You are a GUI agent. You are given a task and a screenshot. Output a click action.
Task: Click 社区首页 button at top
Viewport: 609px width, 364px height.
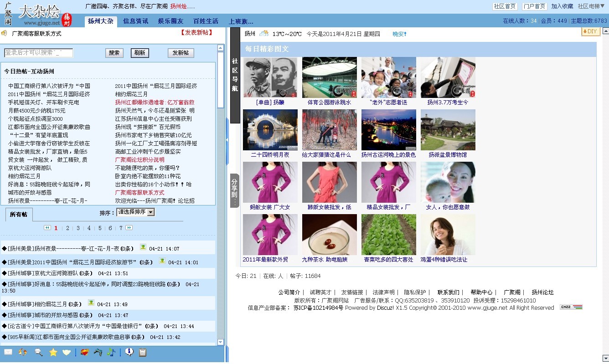click(x=505, y=6)
